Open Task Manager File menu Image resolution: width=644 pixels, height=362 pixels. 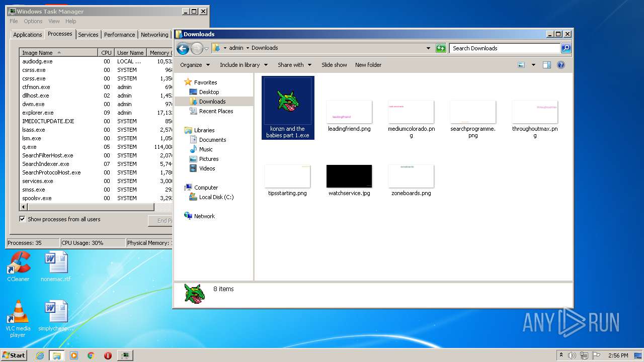pyautogui.click(x=14, y=21)
